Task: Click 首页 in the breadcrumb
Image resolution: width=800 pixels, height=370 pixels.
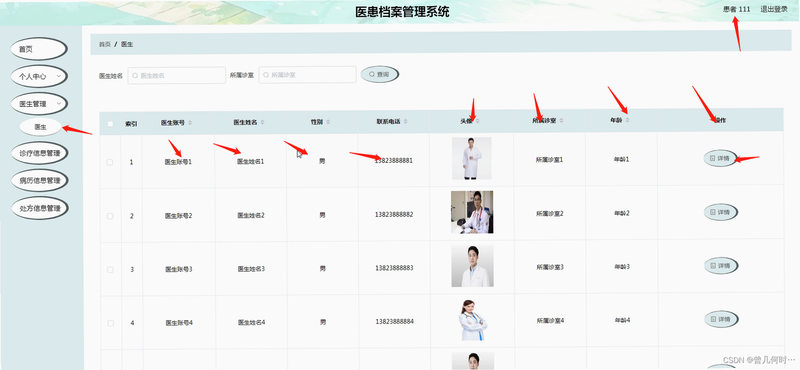Action: coord(105,44)
